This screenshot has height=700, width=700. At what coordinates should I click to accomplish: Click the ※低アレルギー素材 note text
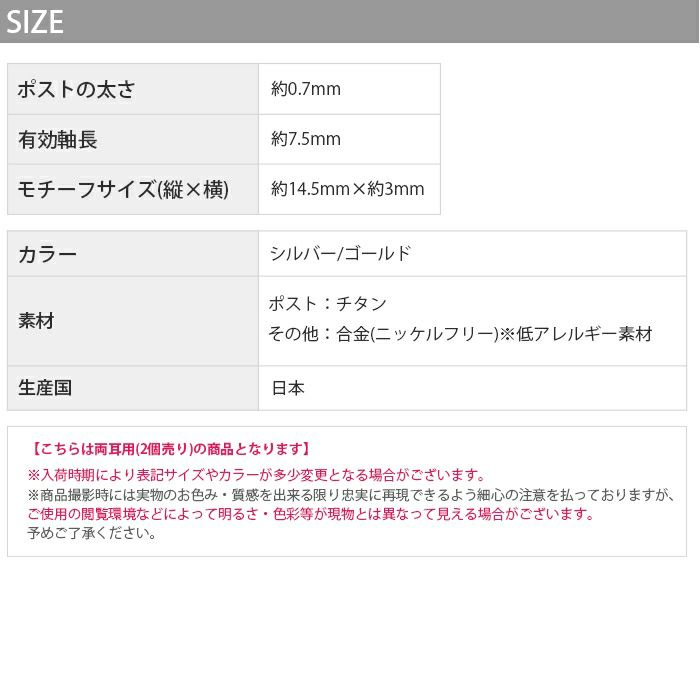pyautogui.click(x=576, y=334)
